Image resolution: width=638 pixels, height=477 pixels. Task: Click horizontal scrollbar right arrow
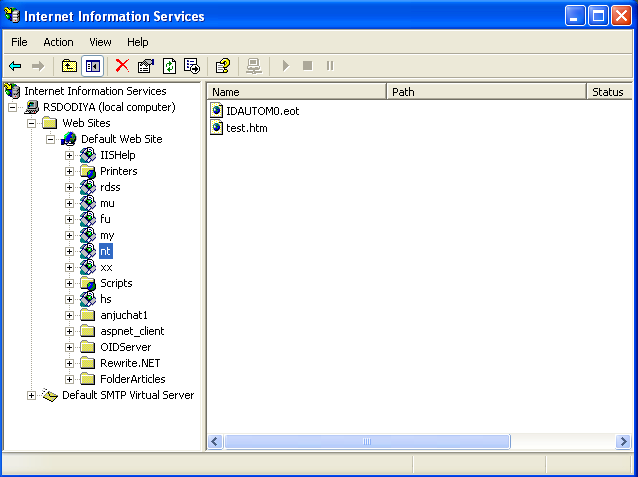click(623, 442)
